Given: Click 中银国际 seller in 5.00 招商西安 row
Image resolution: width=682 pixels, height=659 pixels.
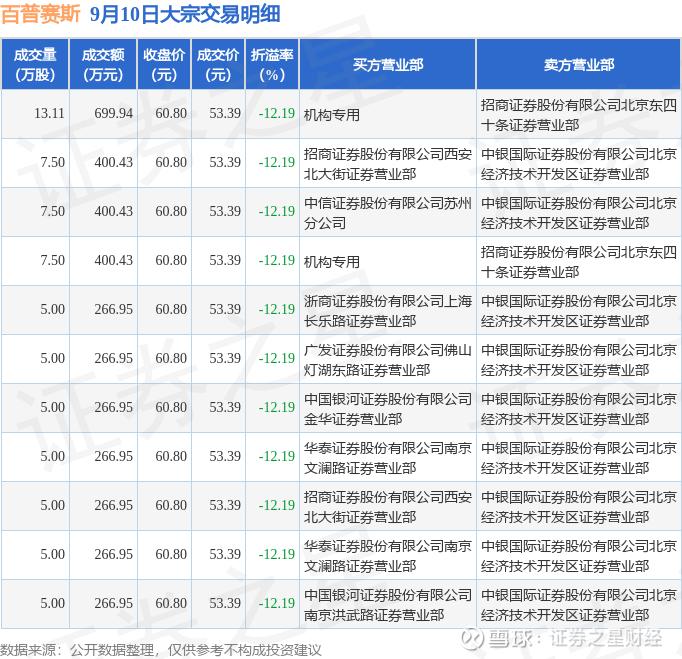Looking at the screenshot, I should tap(578, 507).
